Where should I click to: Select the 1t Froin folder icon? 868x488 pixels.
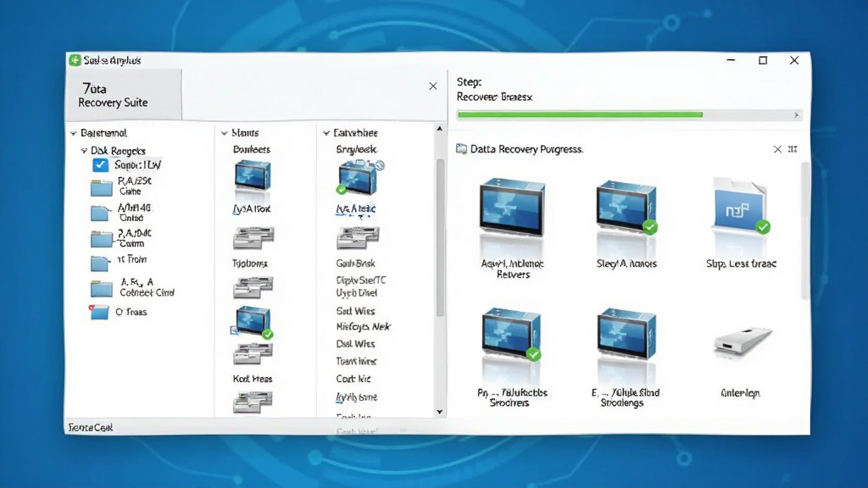point(100,263)
